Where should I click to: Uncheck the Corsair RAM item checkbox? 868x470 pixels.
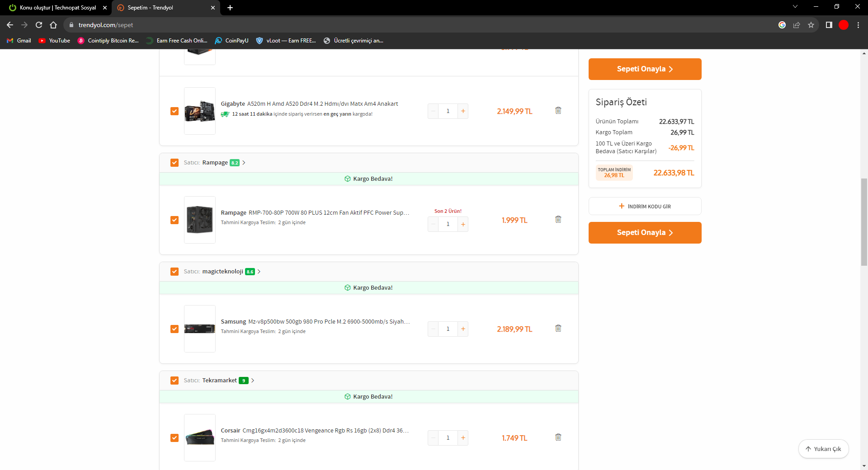point(175,438)
